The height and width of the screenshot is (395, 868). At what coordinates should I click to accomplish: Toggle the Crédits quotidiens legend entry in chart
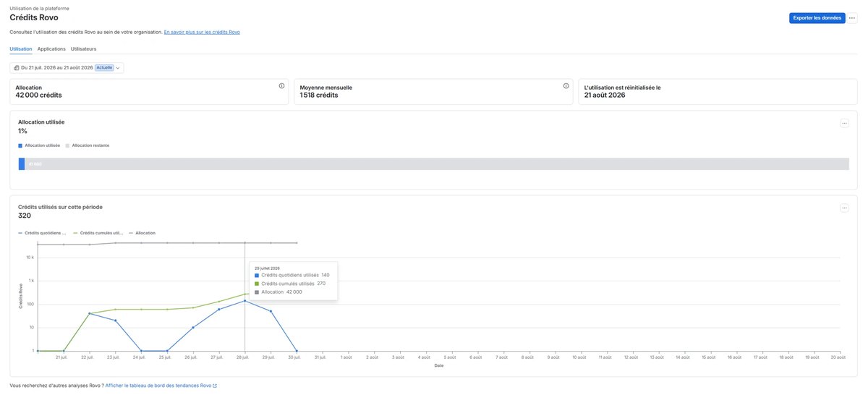click(x=42, y=233)
